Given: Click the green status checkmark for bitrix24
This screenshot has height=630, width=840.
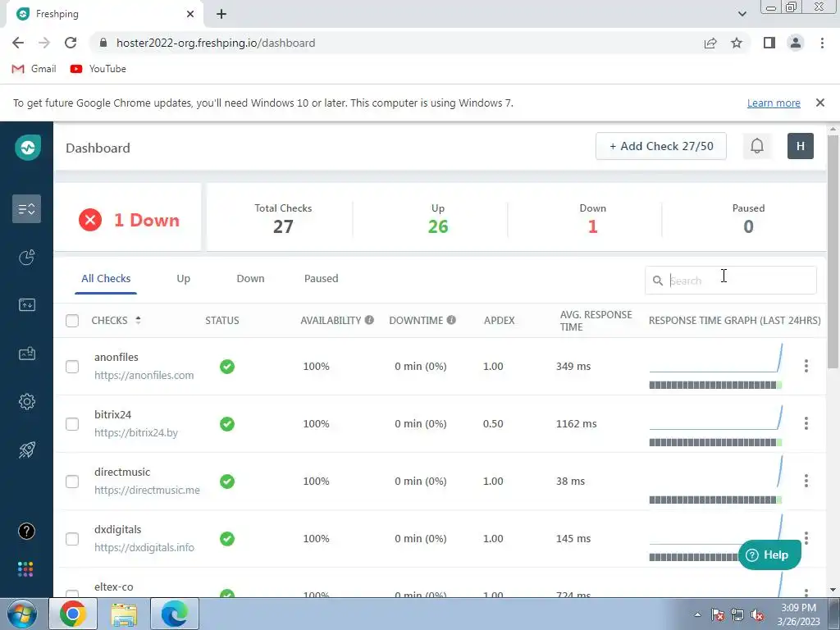Looking at the screenshot, I should click(227, 424).
